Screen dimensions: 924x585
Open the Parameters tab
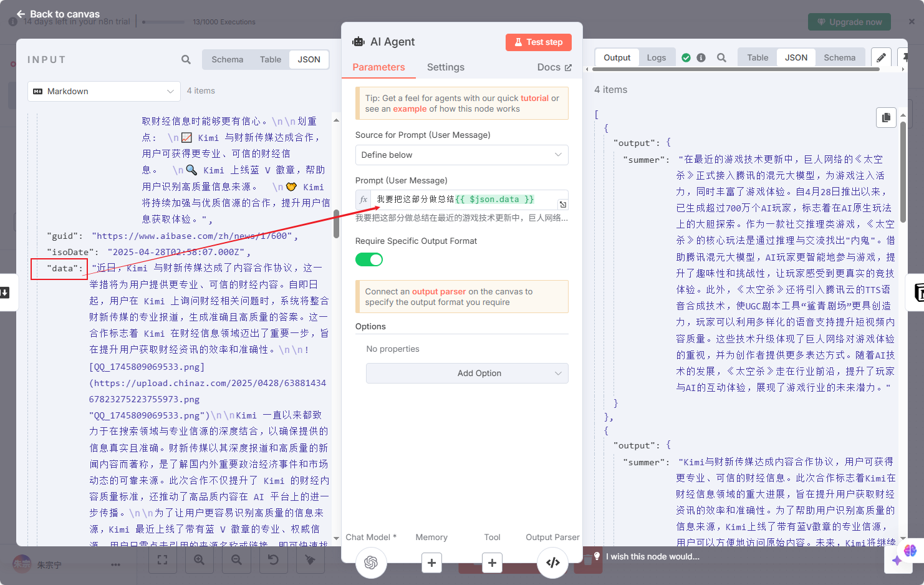pyautogui.click(x=378, y=67)
